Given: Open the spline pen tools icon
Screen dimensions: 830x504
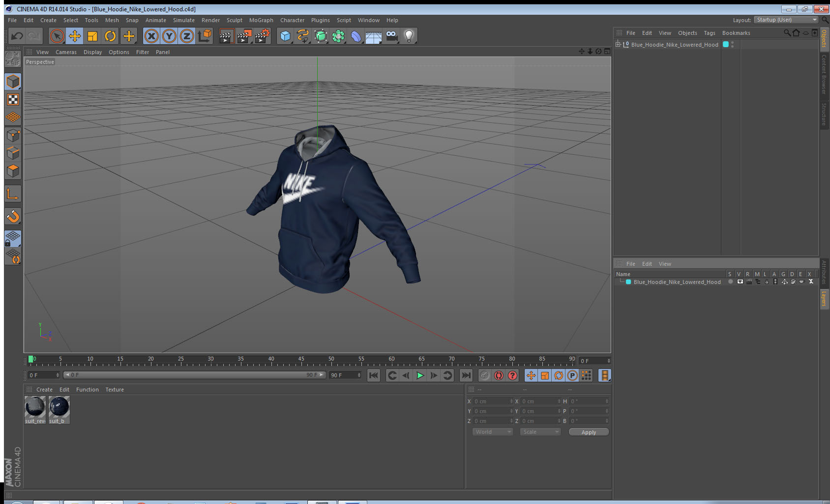Looking at the screenshot, I should 303,36.
